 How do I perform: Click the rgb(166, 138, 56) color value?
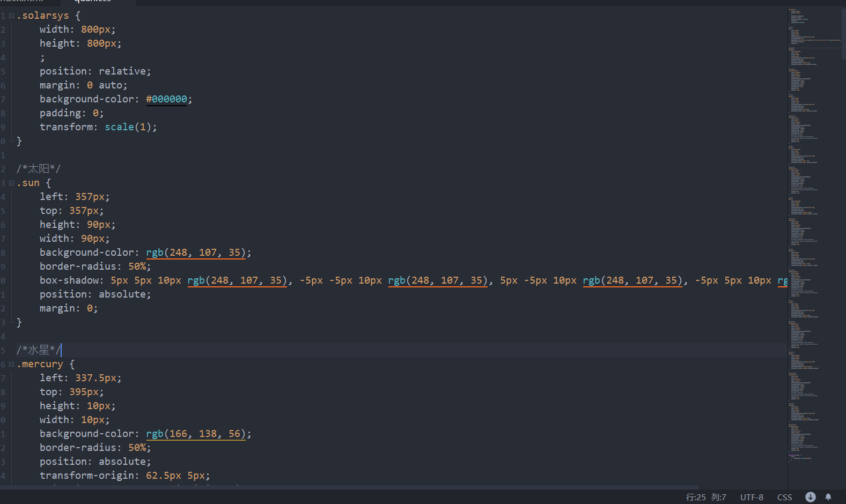pyautogui.click(x=195, y=434)
